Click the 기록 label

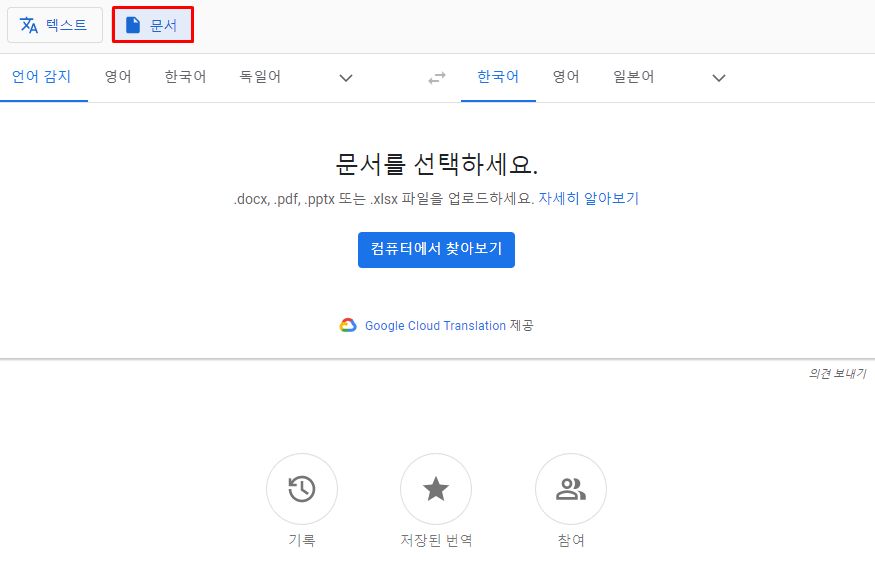(x=302, y=540)
